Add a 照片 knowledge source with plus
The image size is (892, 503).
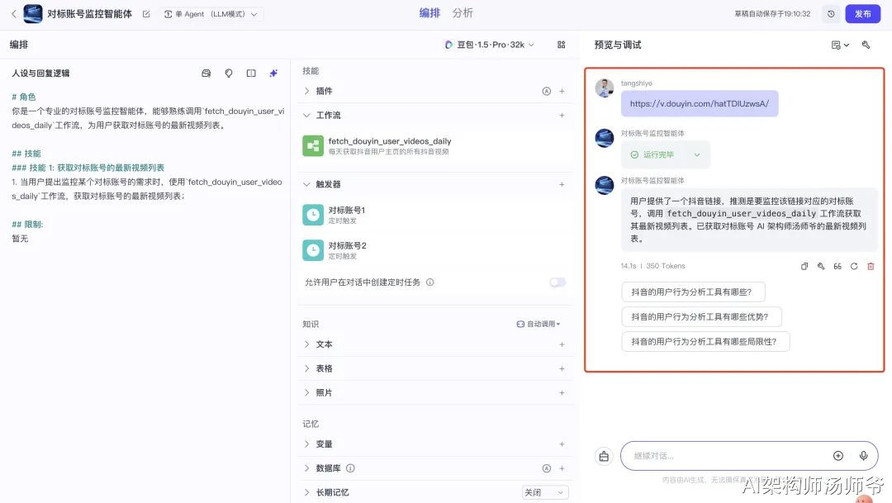pyautogui.click(x=562, y=393)
